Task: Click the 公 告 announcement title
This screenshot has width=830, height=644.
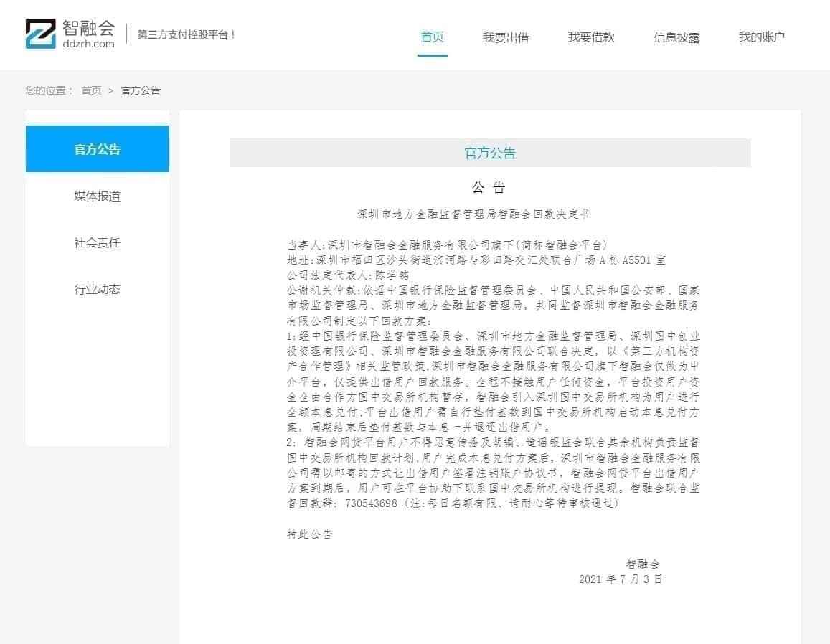Action: point(489,187)
